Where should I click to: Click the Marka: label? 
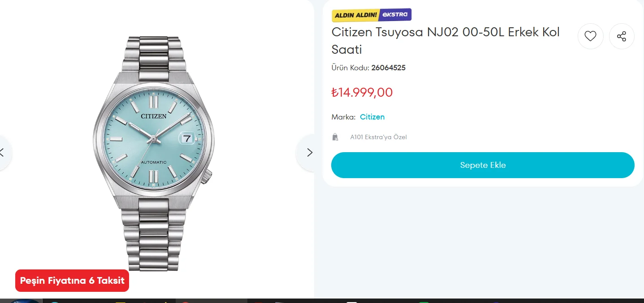343,117
